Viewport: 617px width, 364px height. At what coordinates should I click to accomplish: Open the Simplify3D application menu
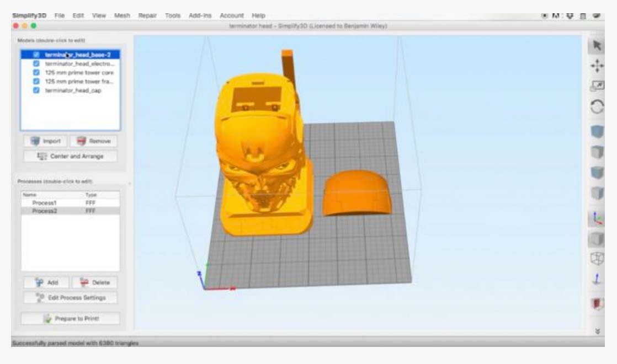(29, 16)
